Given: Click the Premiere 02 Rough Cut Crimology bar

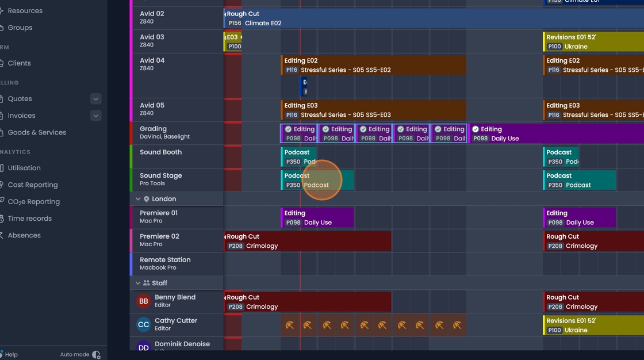Looking at the screenshot, I should click(308, 241).
